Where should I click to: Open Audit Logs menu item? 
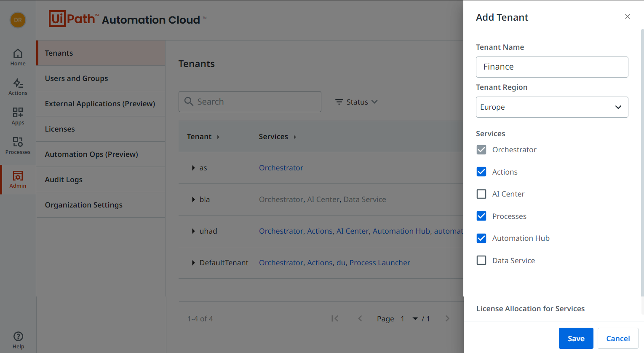tap(101, 180)
